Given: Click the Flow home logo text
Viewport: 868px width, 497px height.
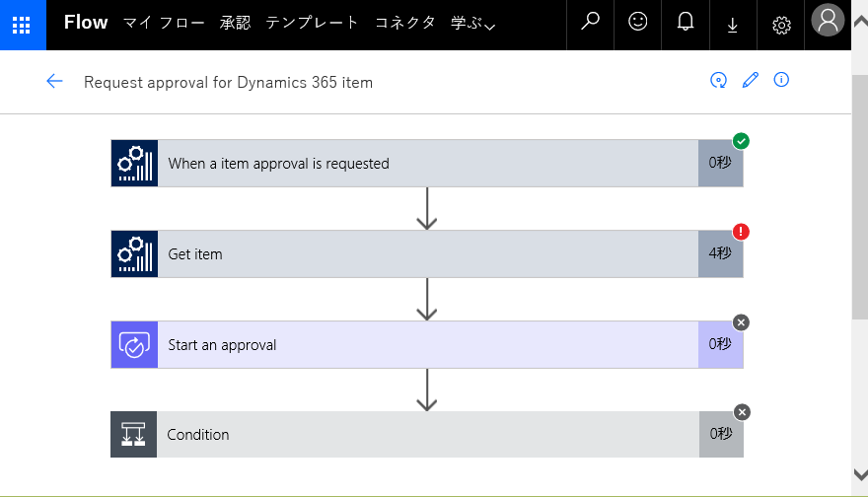Looking at the screenshot, I should pyautogui.click(x=86, y=23).
